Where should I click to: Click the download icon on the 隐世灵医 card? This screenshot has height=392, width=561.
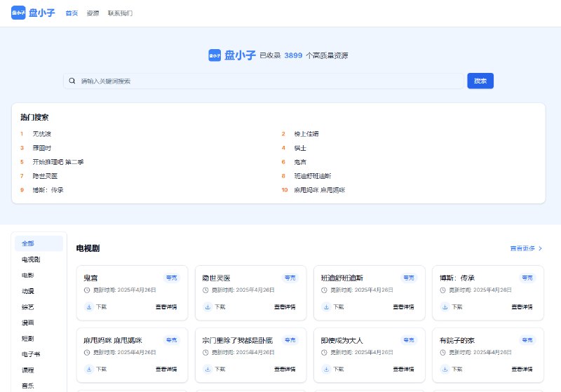pos(208,306)
